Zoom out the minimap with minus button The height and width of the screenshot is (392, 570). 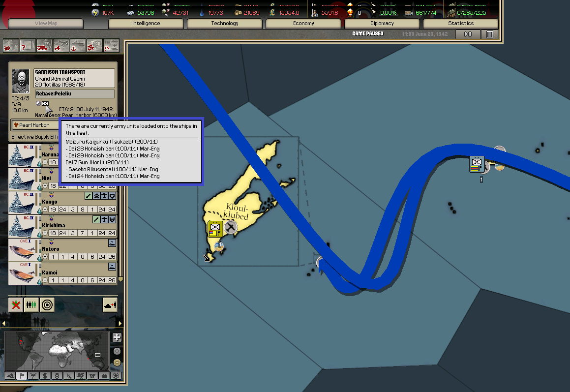click(x=117, y=362)
